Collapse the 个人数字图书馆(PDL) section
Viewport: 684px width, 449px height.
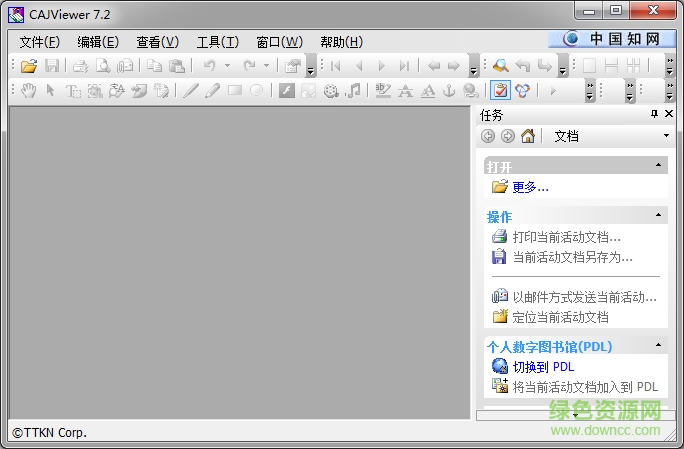coord(658,346)
